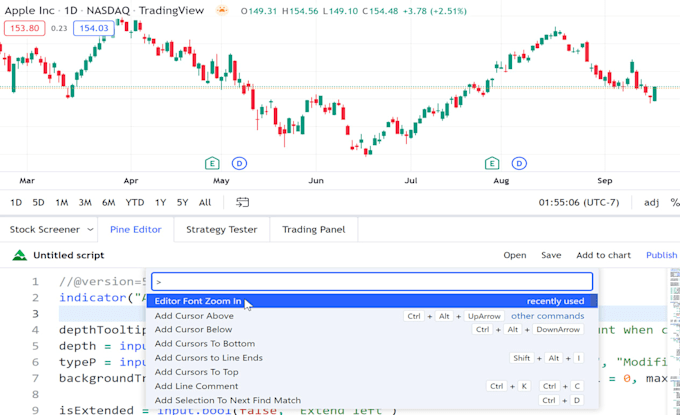Open the Go to date calendar icon

tap(242, 202)
